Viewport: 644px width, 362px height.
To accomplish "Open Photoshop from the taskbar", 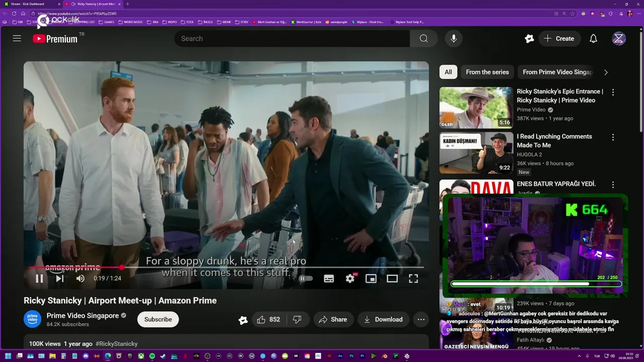I will (352, 356).
